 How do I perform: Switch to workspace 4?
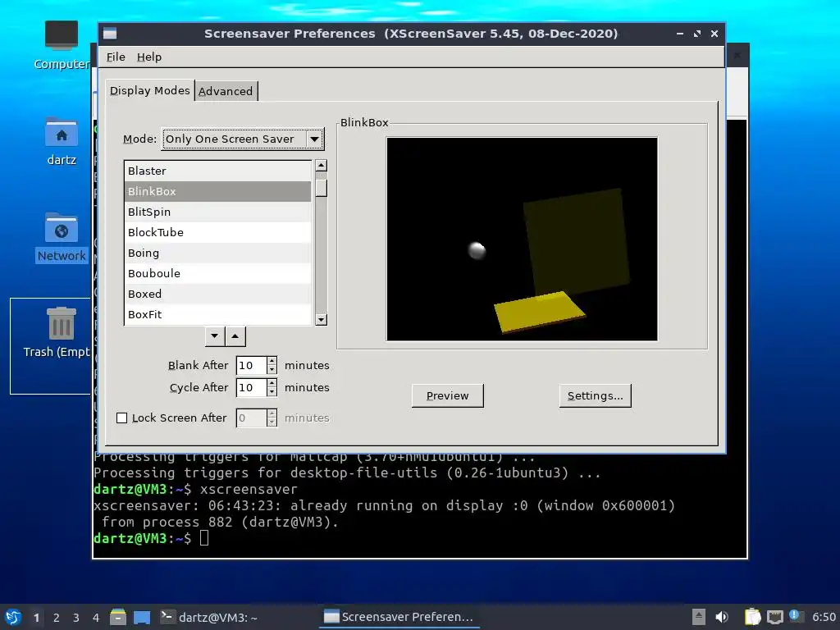tap(96, 618)
